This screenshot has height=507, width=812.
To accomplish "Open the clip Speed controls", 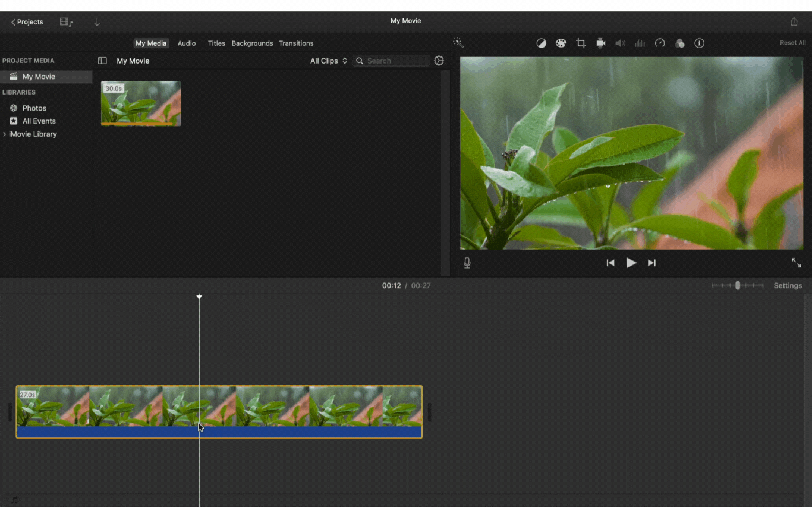I will click(x=660, y=43).
